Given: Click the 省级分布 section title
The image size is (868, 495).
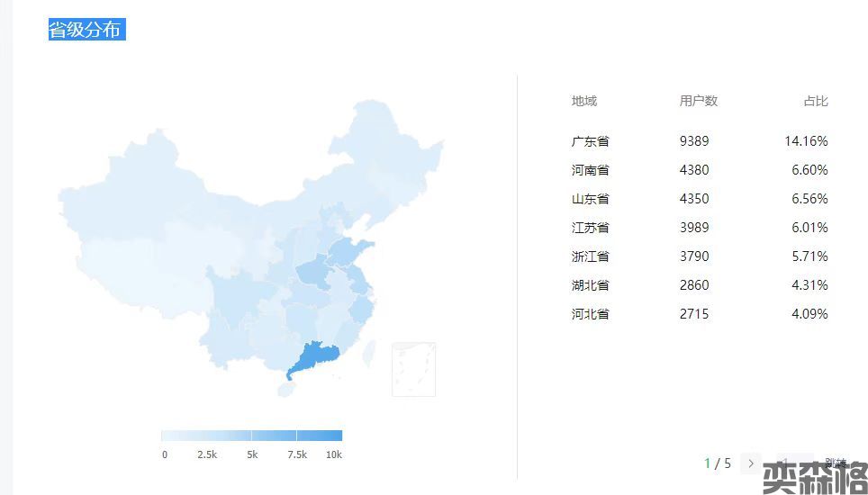Looking at the screenshot, I should 86,29.
